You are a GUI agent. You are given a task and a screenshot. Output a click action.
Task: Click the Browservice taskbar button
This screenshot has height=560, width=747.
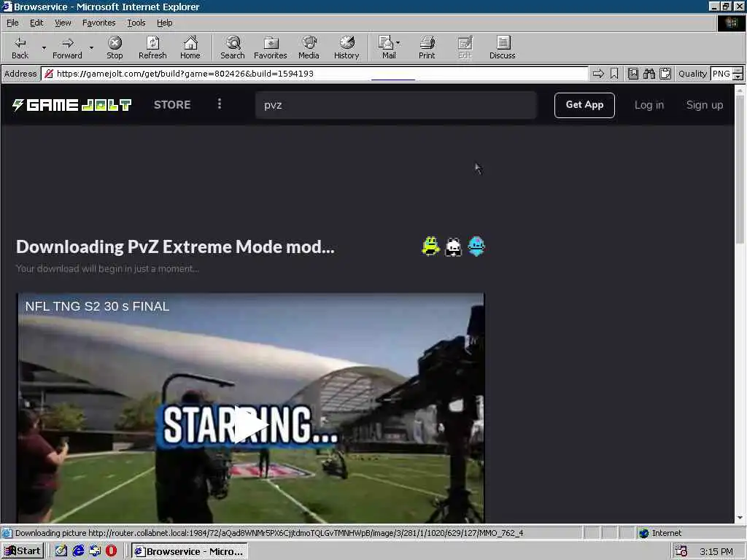pos(190,551)
